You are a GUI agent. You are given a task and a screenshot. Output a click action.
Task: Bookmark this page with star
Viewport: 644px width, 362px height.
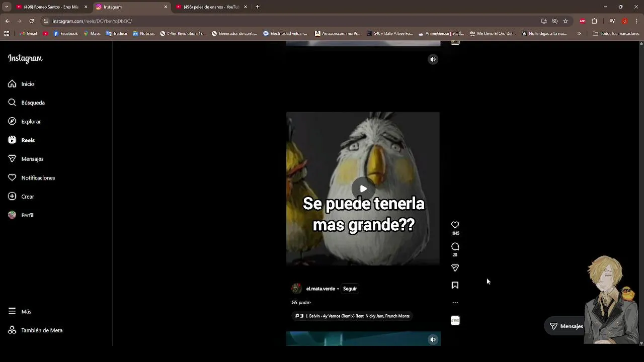[x=566, y=21]
